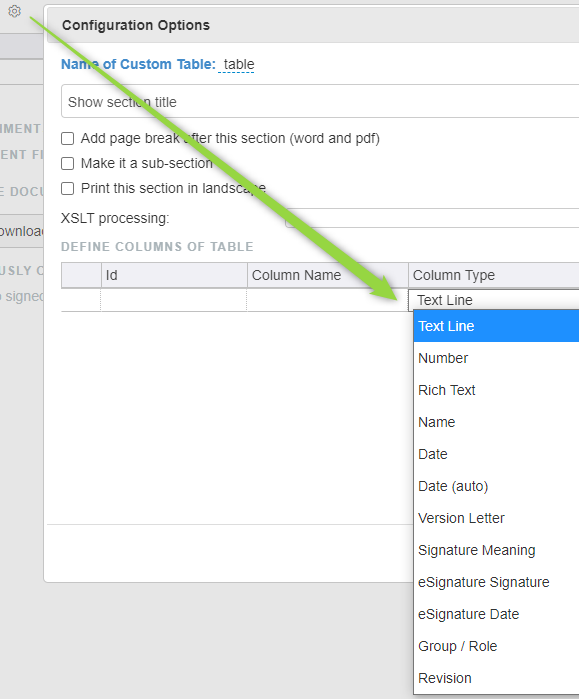Choose Number column type
Image resolution: width=579 pixels, height=699 pixels.
pyautogui.click(x=496, y=358)
